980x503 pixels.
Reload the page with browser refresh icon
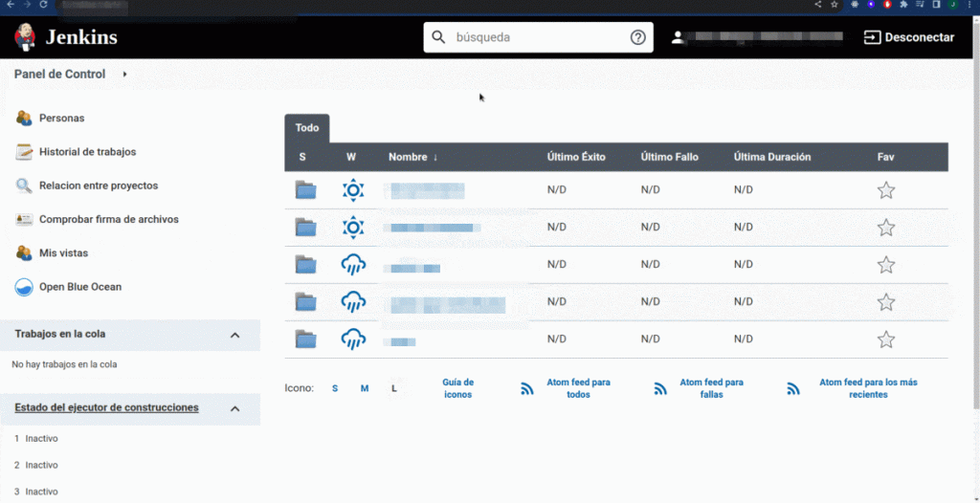[x=43, y=5]
